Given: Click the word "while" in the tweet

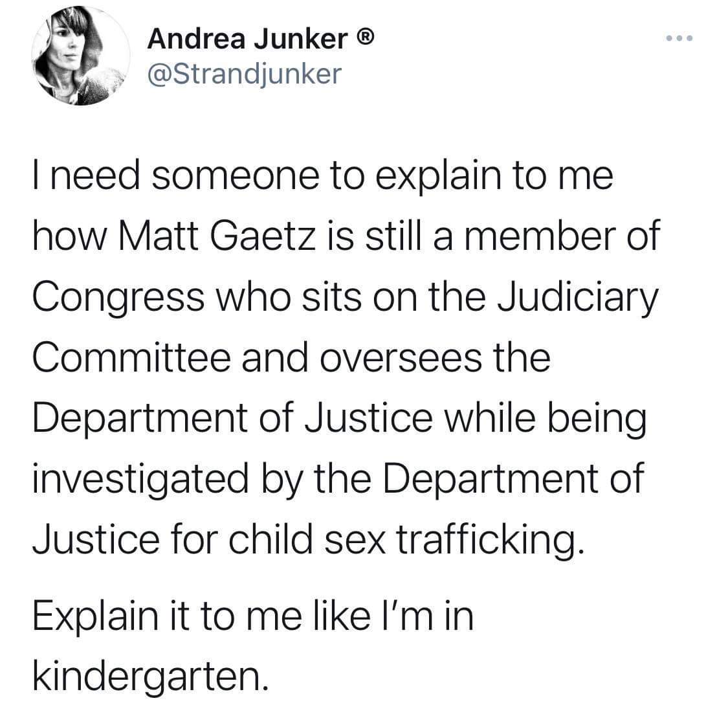Looking at the screenshot, I should point(490,418).
